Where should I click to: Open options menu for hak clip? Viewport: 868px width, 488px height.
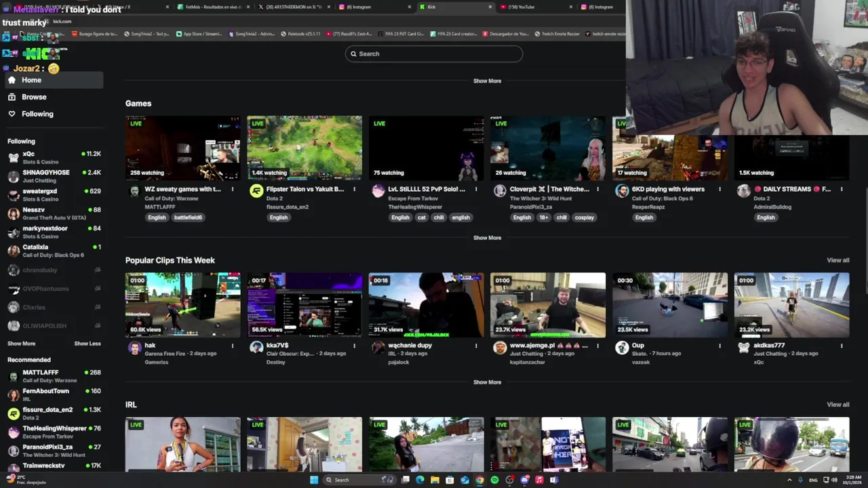(233, 346)
